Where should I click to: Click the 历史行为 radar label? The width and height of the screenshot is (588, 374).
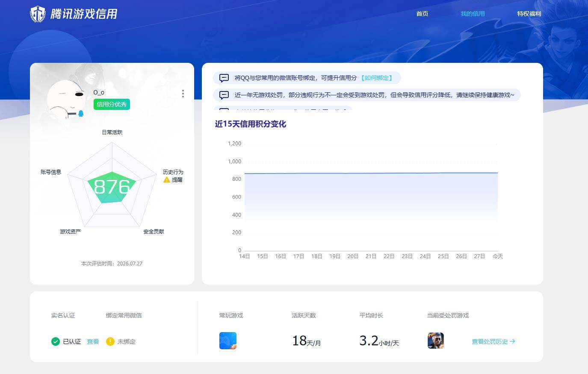point(173,172)
